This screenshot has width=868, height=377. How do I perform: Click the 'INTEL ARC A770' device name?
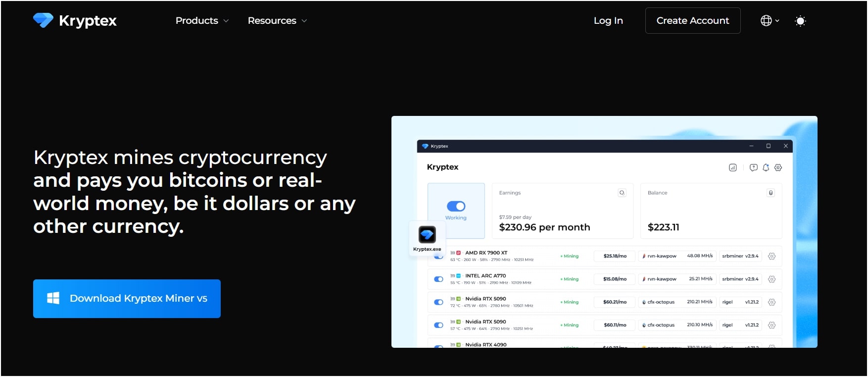485,275
